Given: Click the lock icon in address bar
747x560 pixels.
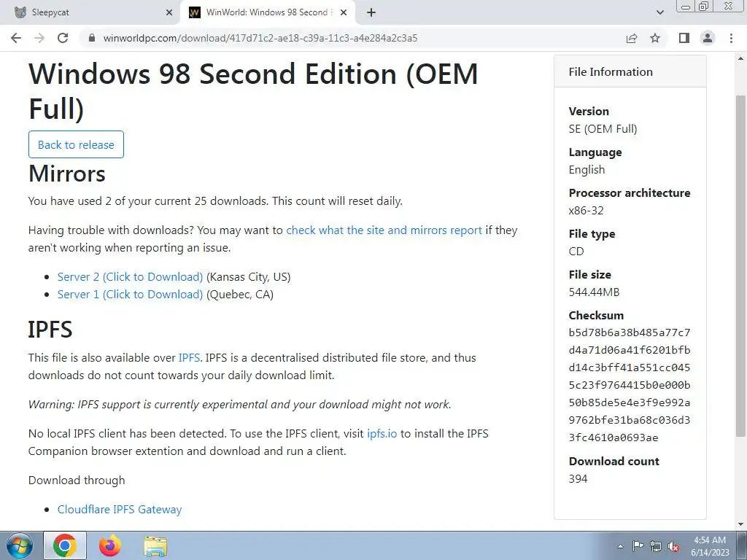Looking at the screenshot, I should [93, 38].
